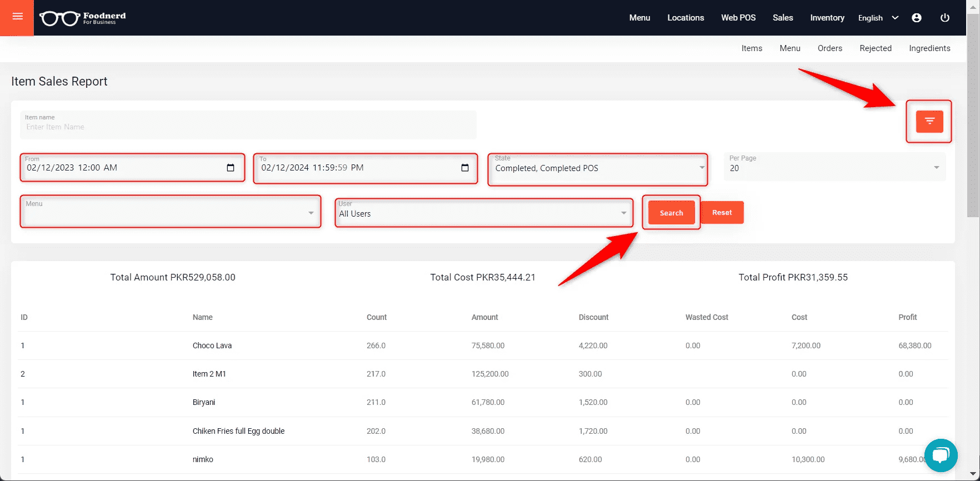Click the power logout icon

click(x=944, y=18)
